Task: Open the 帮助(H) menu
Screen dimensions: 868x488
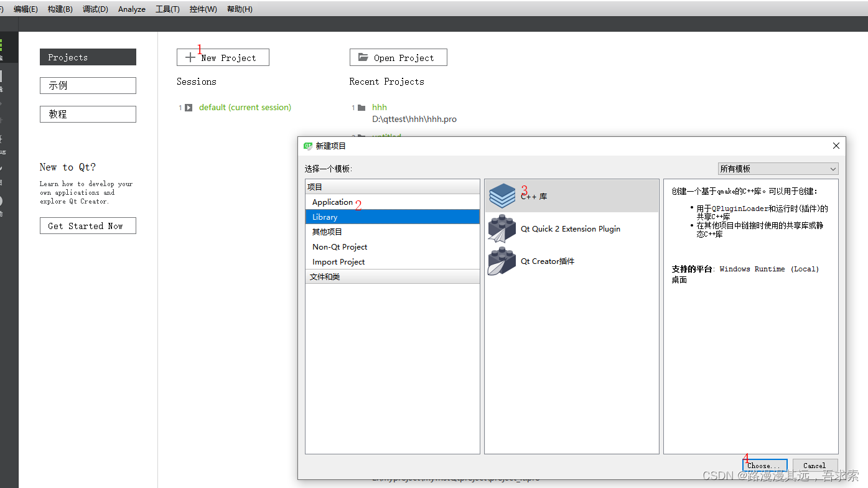Action: 240,9
